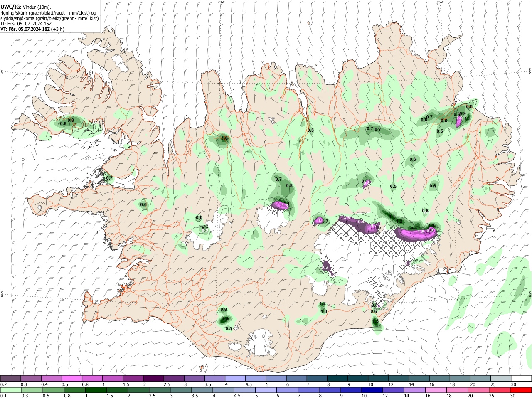Click the '30' value under the rain legend
The width and height of the screenshot is (532, 399).
click(513, 396)
